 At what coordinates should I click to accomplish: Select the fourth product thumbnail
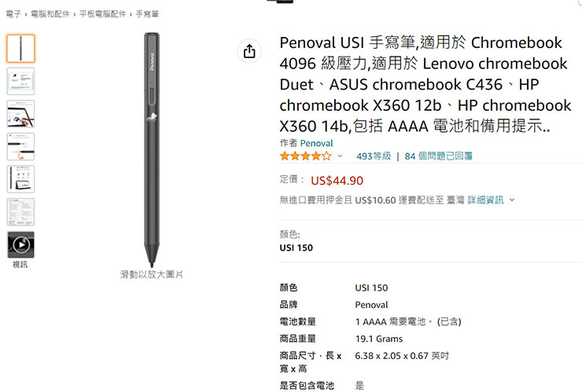[x=20, y=147]
